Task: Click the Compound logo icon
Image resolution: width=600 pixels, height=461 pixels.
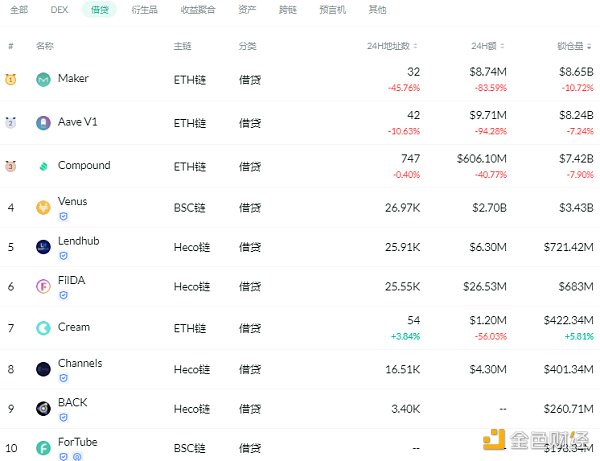Action: pyautogui.click(x=43, y=166)
